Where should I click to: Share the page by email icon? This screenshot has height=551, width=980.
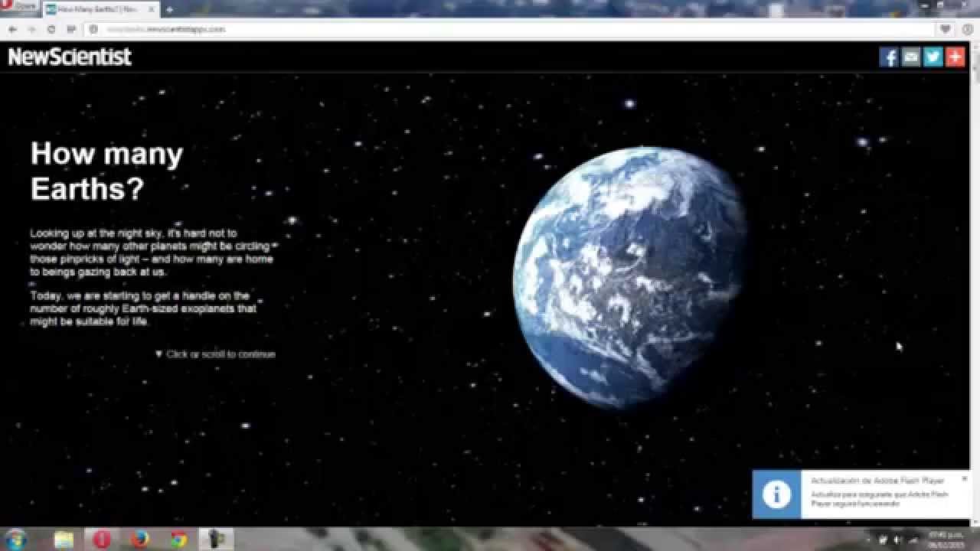pos(910,57)
